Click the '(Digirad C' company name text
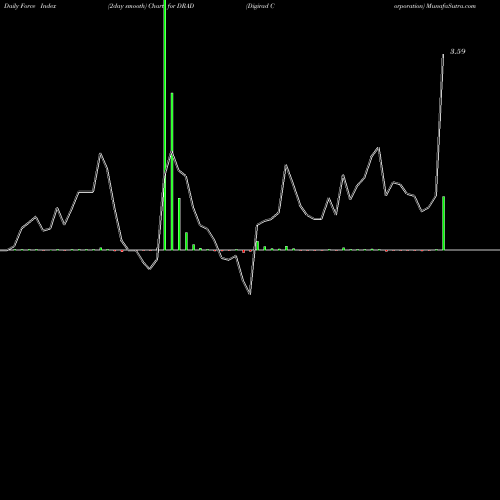 click(260, 6)
